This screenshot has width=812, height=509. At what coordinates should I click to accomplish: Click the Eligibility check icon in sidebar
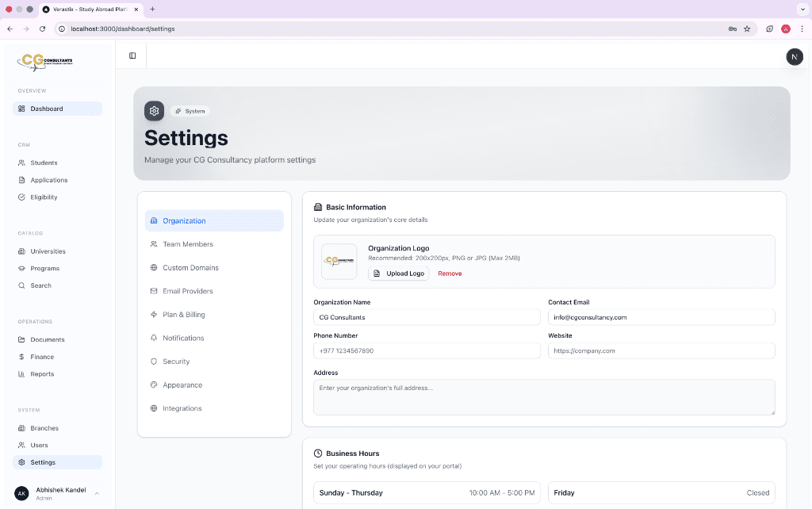pos(22,197)
